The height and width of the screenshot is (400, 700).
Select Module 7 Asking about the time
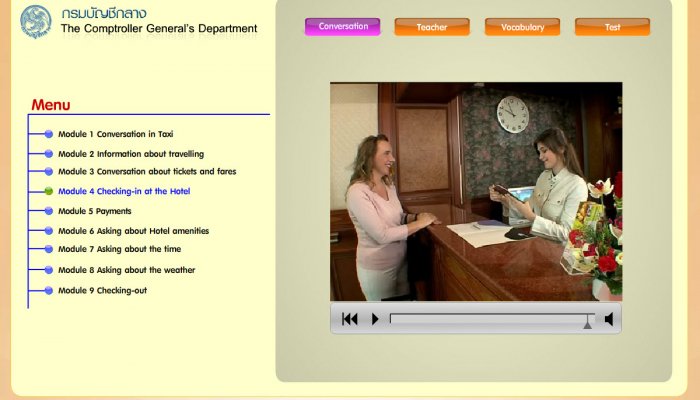tap(120, 249)
